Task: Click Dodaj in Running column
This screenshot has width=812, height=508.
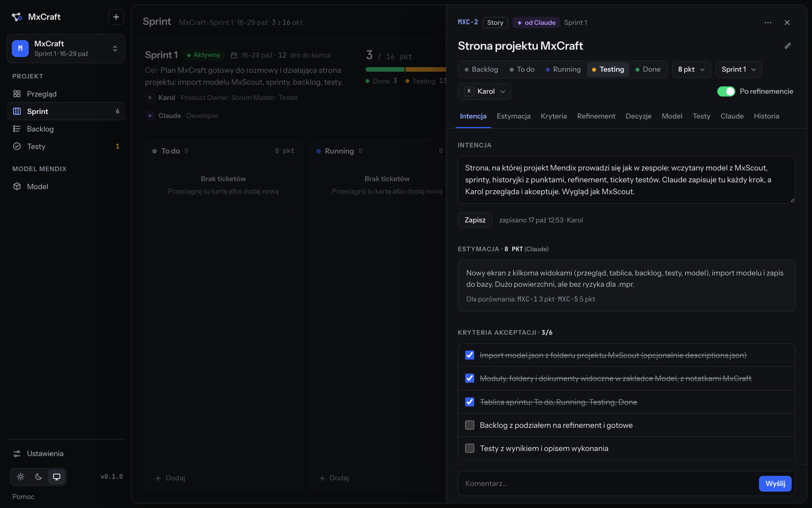Action: tap(334, 478)
